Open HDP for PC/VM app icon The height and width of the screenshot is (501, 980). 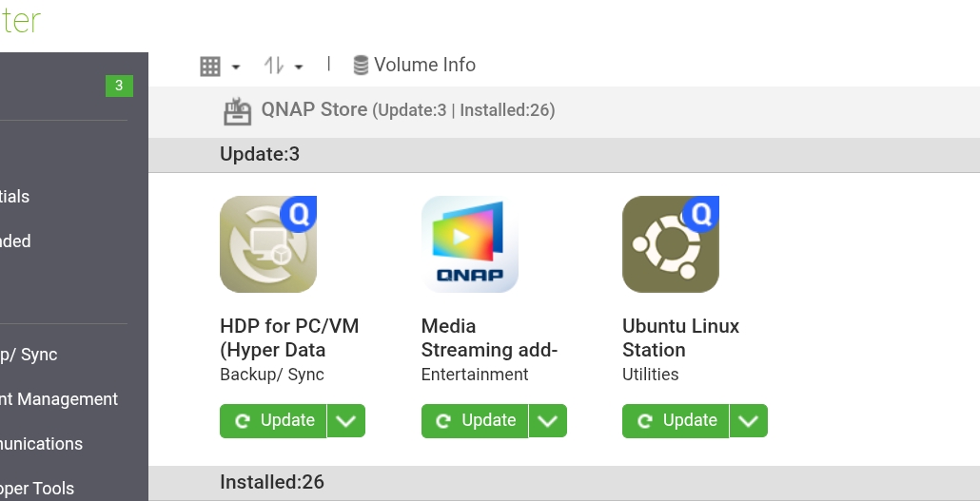point(268,244)
